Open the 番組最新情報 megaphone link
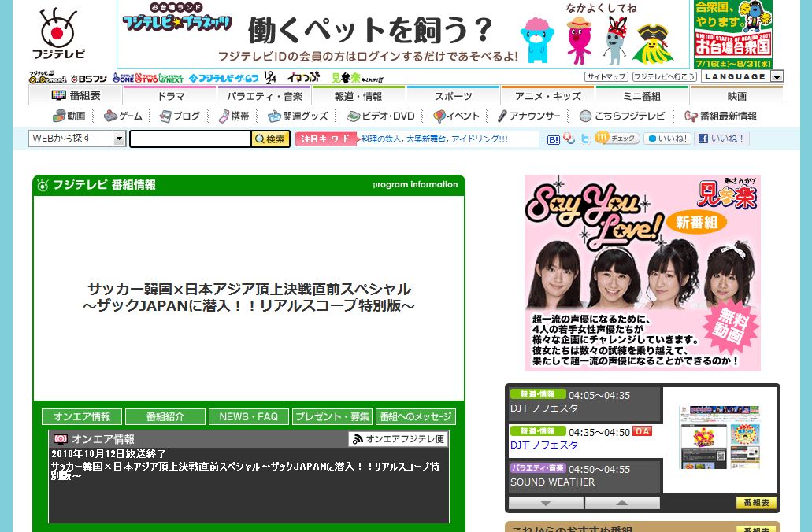This screenshot has width=812, height=532. 721,116
